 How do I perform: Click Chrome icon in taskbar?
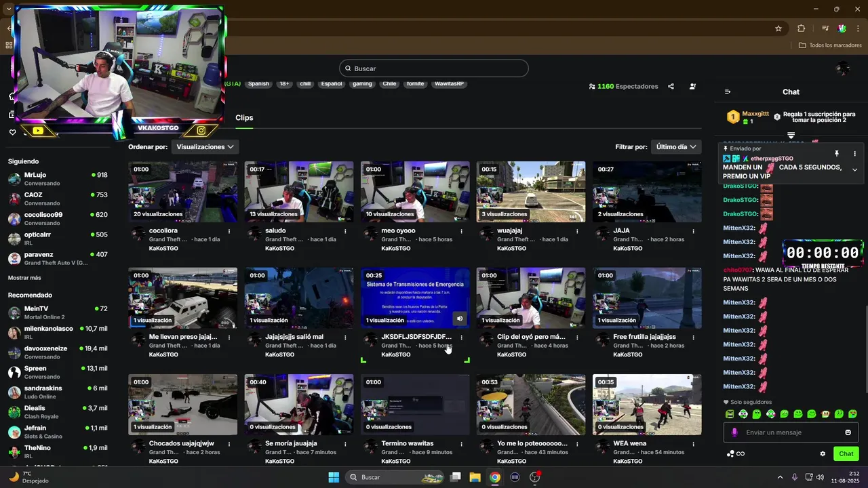point(495,477)
